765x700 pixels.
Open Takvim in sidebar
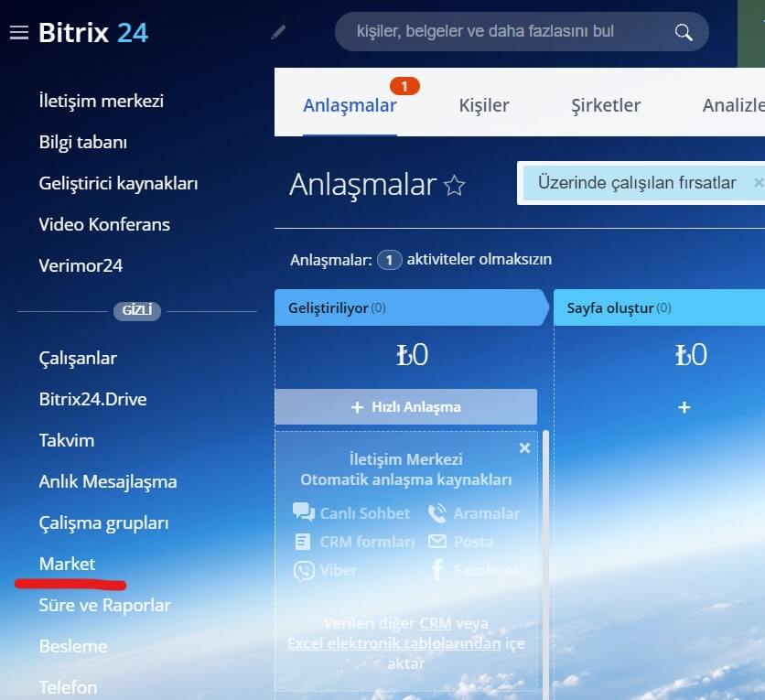(67, 440)
